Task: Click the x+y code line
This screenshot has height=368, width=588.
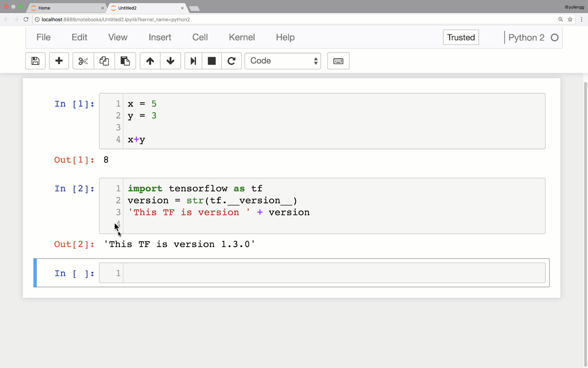Action: click(x=137, y=140)
